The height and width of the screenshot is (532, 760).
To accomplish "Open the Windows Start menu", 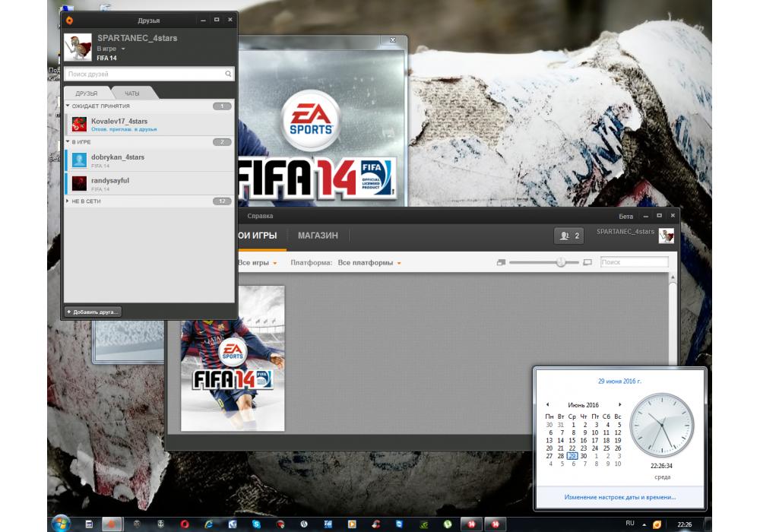I will click(60, 524).
